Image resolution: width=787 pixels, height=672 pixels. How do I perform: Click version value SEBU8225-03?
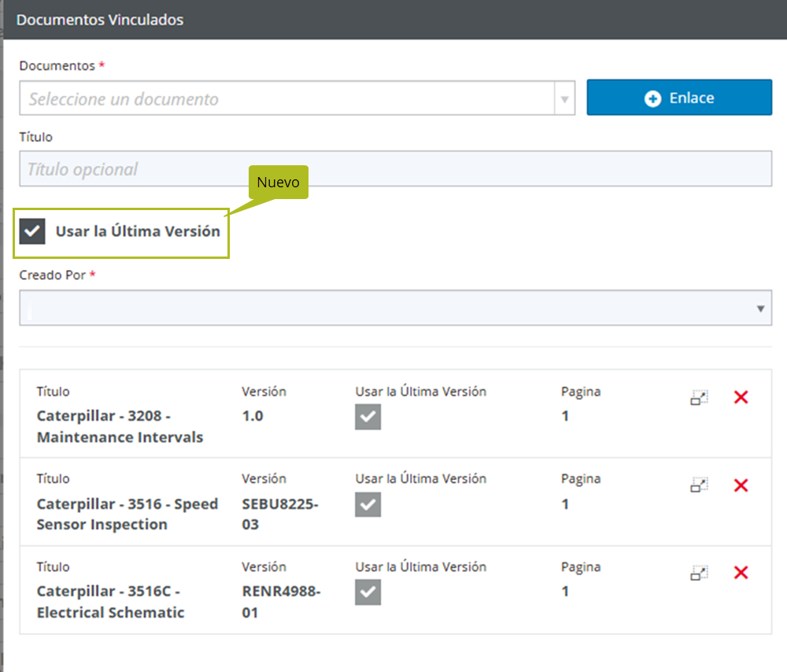click(x=280, y=514)
